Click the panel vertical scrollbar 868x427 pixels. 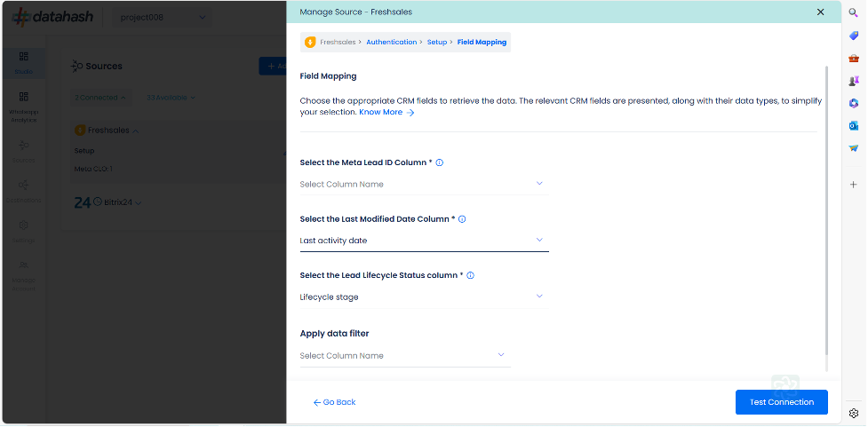(x=827, y=210)
